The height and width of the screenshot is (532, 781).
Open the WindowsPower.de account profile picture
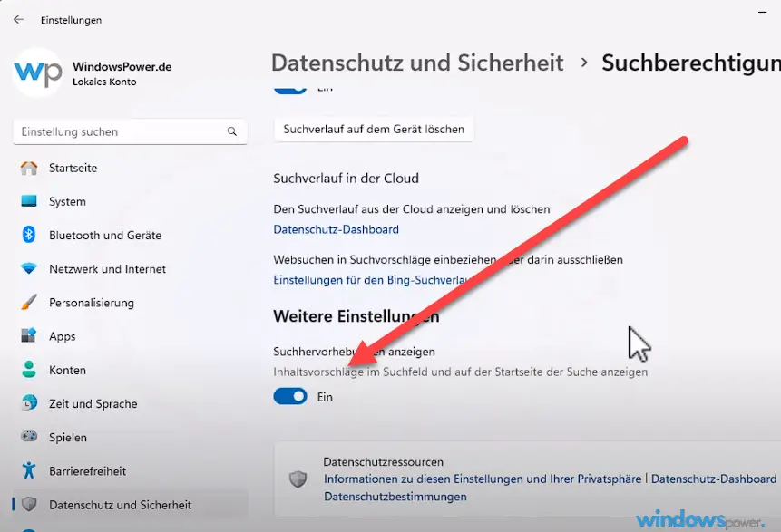coord(38,73)
